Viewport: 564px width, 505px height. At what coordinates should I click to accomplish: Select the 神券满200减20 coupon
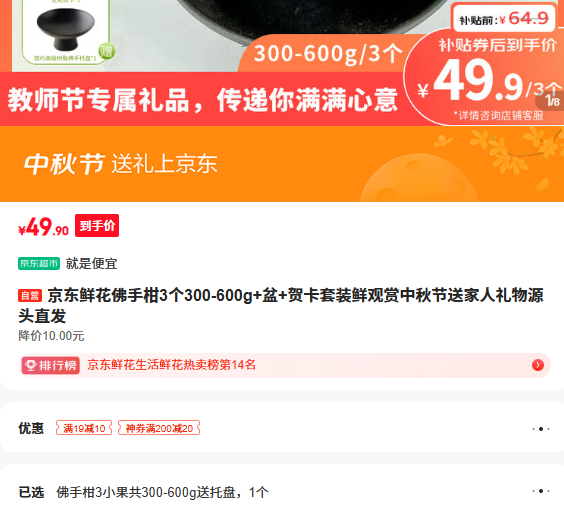[159, 428]
